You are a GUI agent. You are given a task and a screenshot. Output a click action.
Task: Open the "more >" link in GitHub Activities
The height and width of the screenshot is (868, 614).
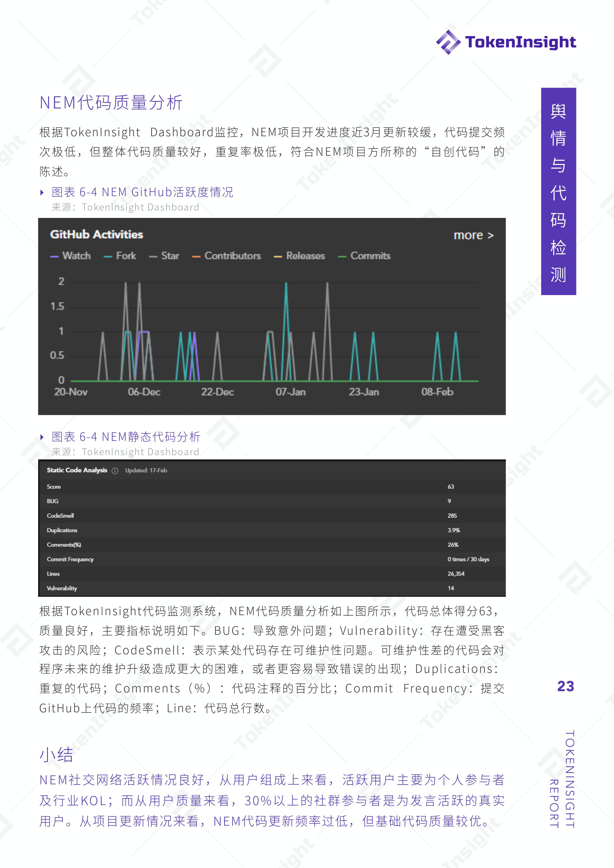pos(474,235)
